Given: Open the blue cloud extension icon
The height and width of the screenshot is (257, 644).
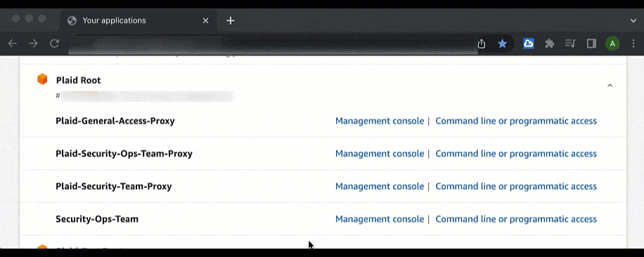Looking at the screenshot, I should pos(529,44).
